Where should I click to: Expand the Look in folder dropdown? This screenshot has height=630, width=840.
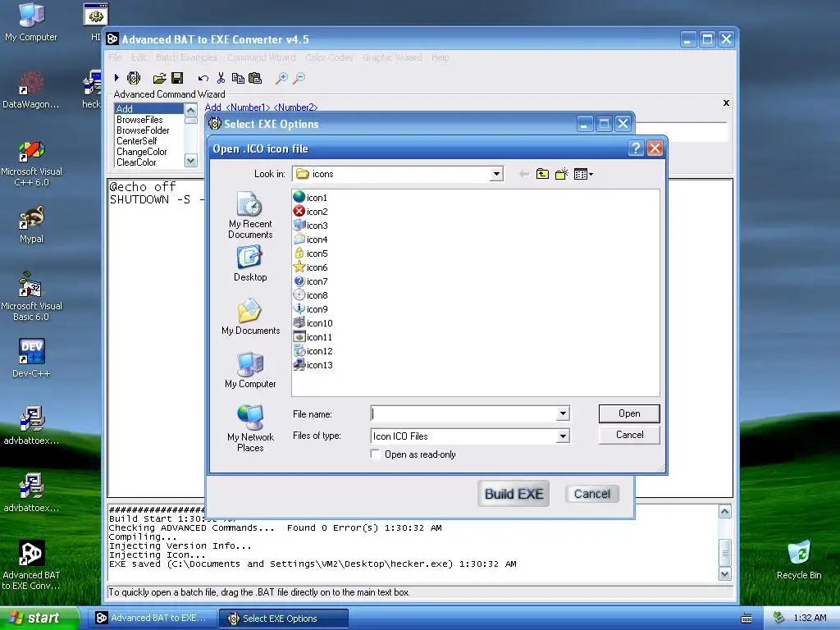coord(496,174)
